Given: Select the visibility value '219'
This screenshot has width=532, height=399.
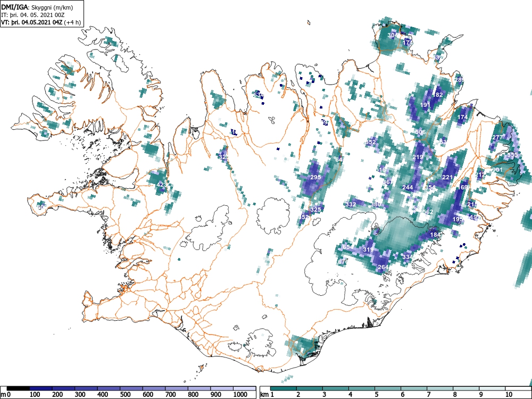Looking at the screenshot, I should tap(418, 157).
